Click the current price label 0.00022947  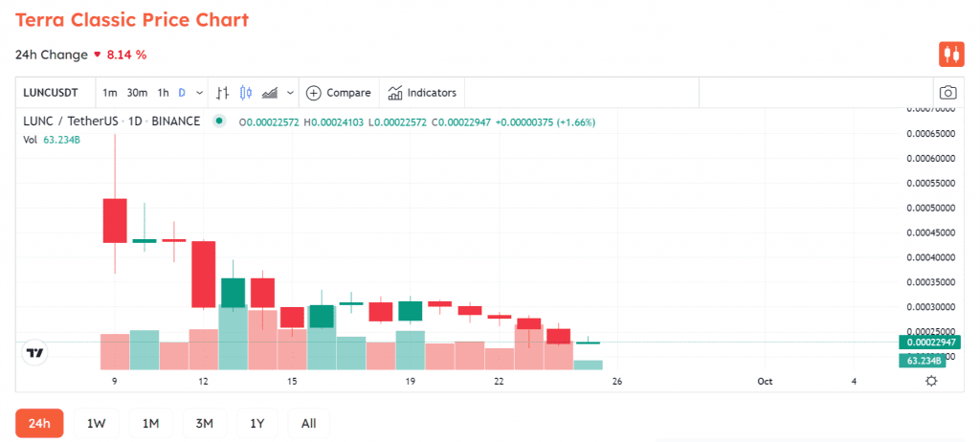click(928, 342)
